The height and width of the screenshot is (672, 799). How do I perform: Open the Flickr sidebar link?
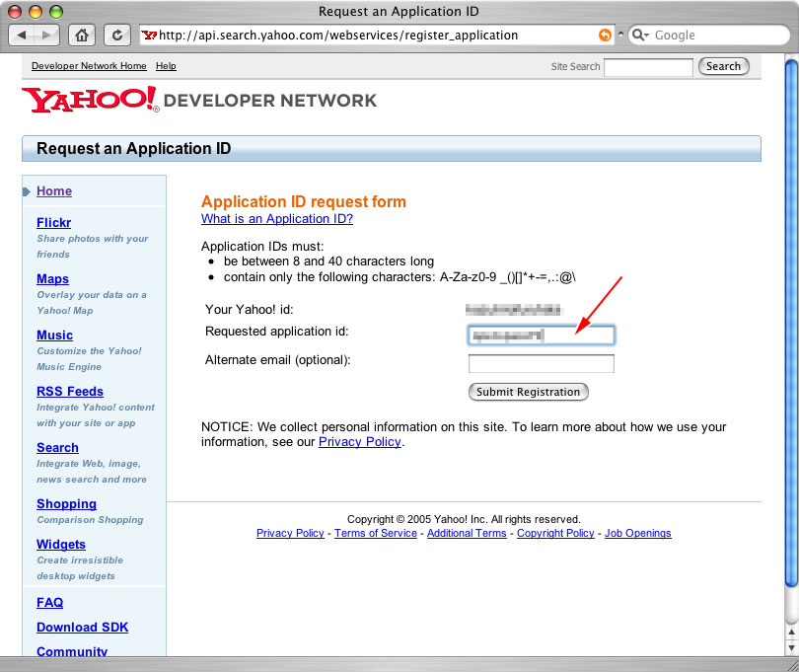[x=53, y=223]
